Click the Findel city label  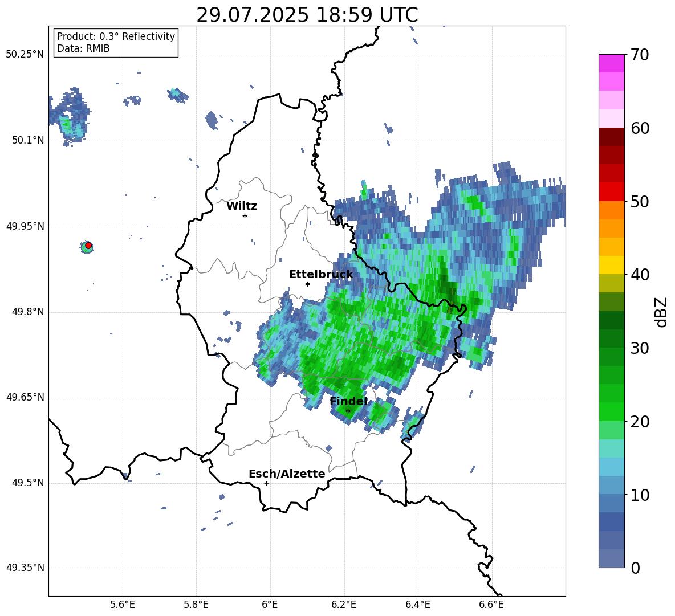pos(349,401)
